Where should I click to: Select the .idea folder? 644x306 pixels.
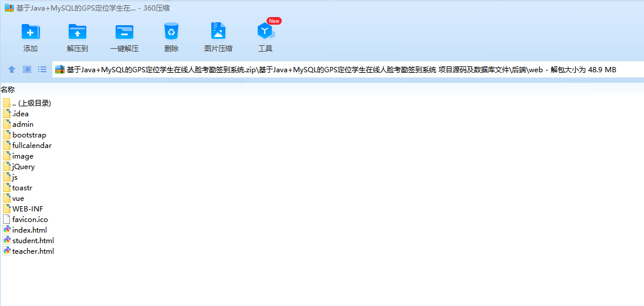pyautogui.click(x=16, y=114)
